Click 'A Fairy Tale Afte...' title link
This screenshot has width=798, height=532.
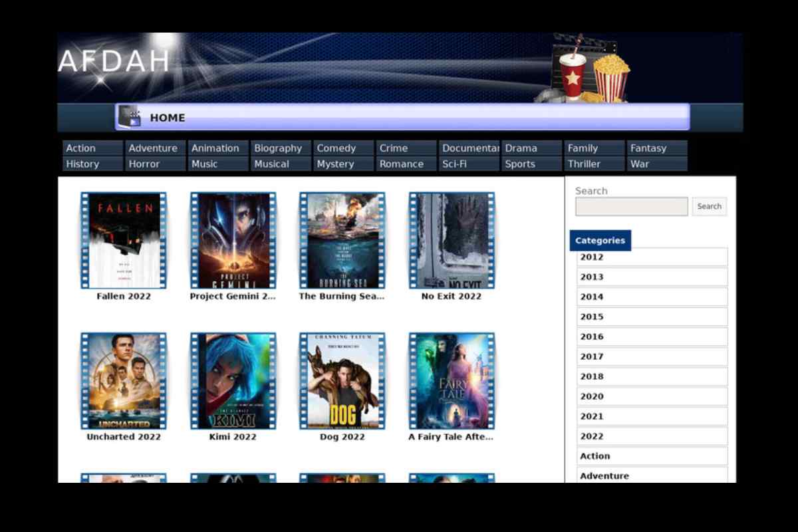tap(452, 437)
